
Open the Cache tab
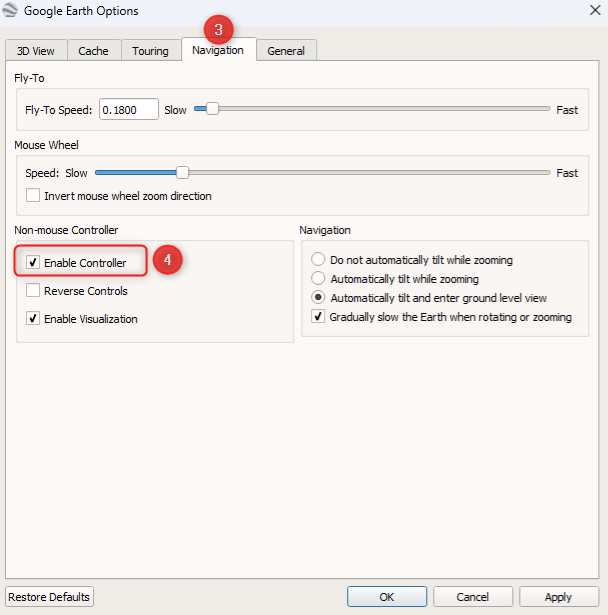pyautogui.click(x=94, y=51)
